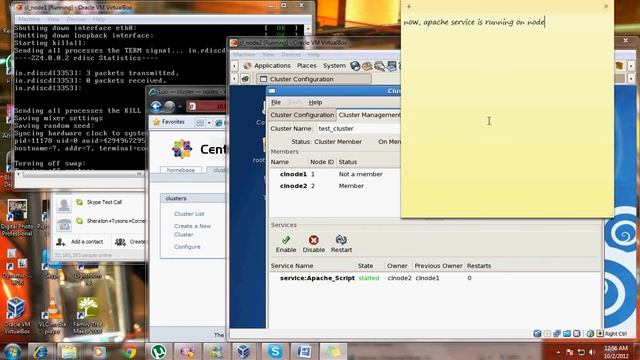Show hidden system tray icons
The height and width of the screenshot is (360, 640).
(558, 352)
